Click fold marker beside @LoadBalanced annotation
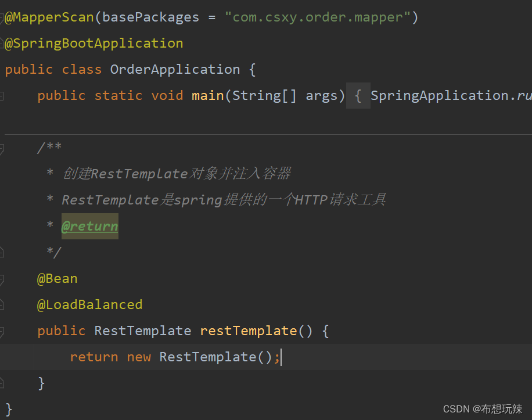The width and height of the screenshot is (532, 420). 2,304
